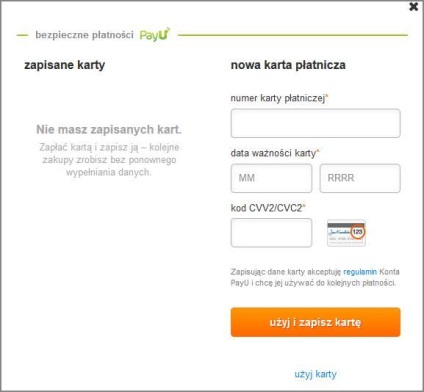Click the Zapłać kartą i zapisz ją hint text
Screen dimensions: 424x392
point(109,160)
